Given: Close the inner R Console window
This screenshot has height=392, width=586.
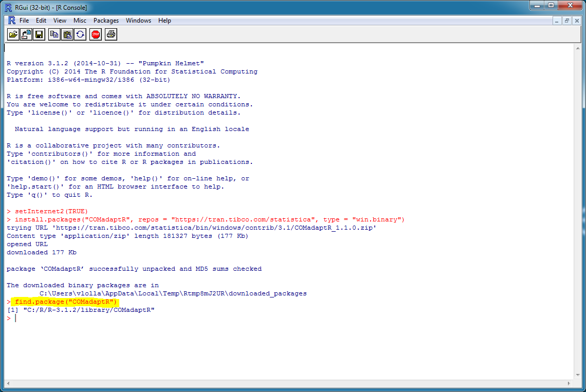Looking at the screenshot, I should [577, 21].
